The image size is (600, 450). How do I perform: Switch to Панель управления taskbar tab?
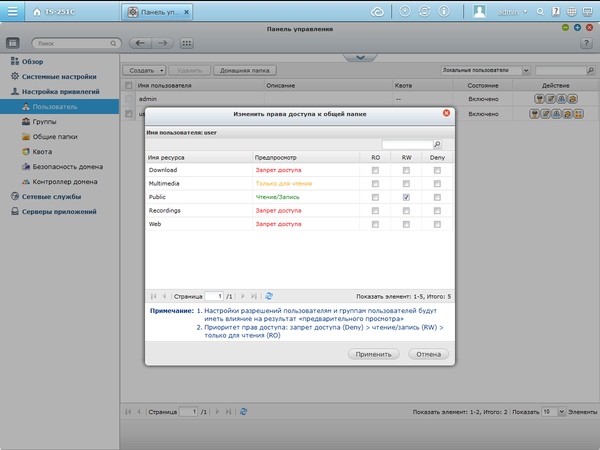[x=157, y=12]
